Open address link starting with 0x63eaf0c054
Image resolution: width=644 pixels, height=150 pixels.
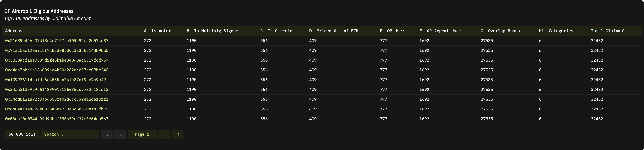coord(57,119)
